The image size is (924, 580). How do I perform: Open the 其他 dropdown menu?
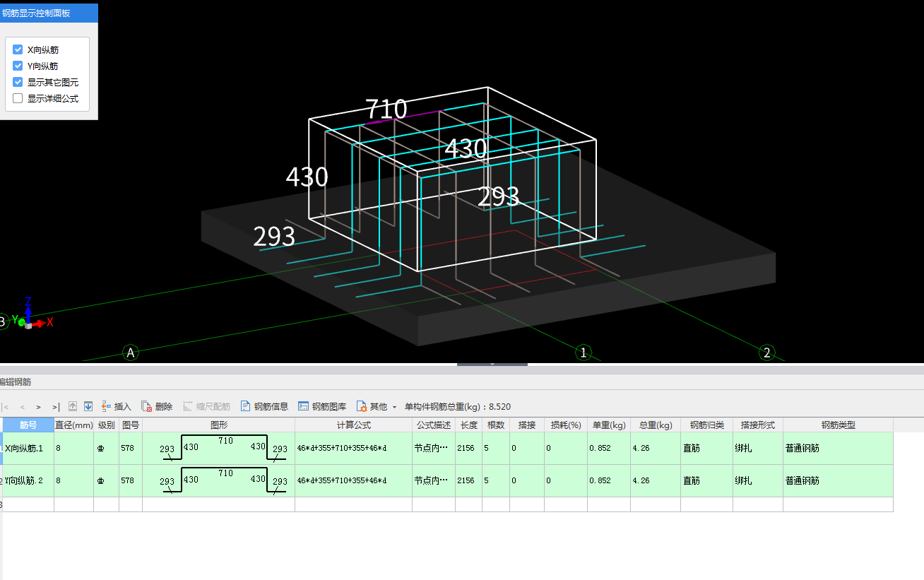pos(377,406)
